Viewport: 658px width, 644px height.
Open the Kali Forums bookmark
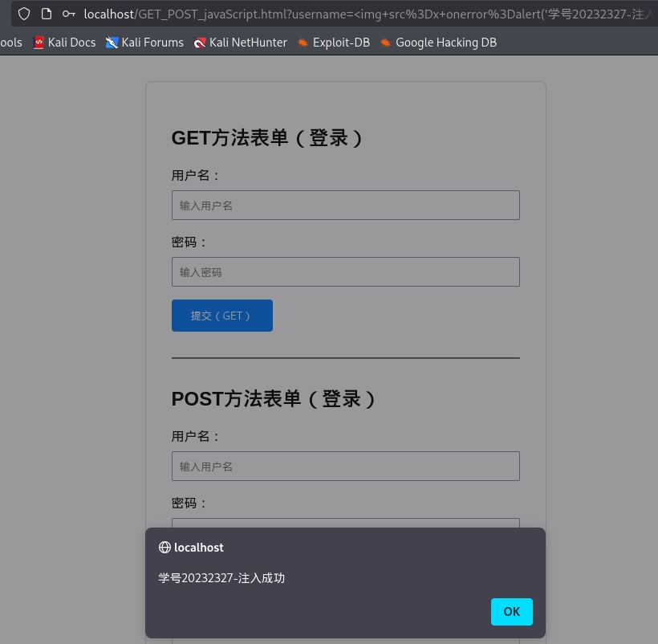point(144,43)
